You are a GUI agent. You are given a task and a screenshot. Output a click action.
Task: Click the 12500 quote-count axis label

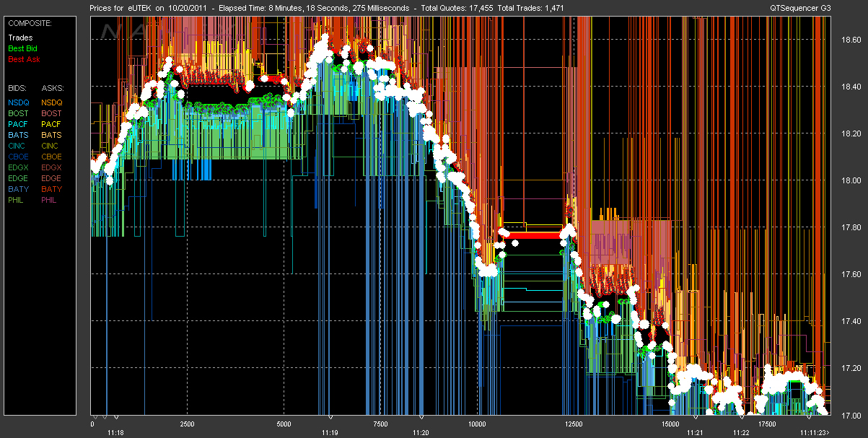[x=574, y=424]
